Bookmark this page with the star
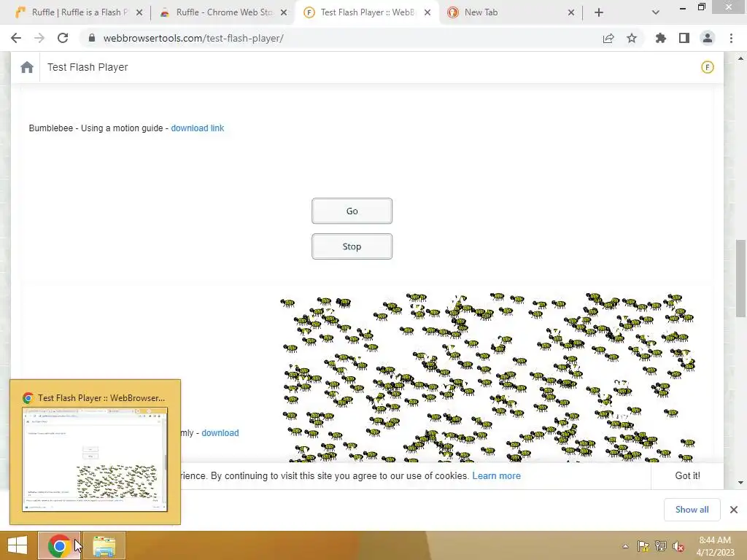This screenshot has width=747, height=560. point(632,38)
